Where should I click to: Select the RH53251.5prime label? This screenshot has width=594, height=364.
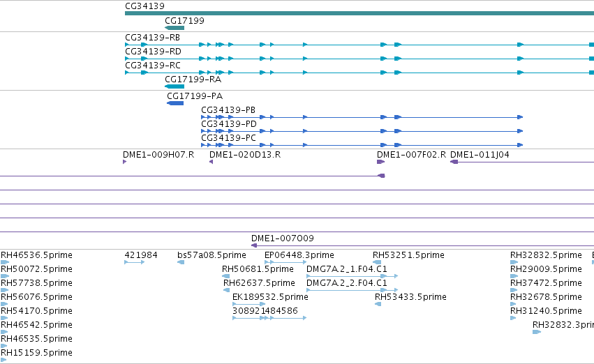tap(408, 255)
